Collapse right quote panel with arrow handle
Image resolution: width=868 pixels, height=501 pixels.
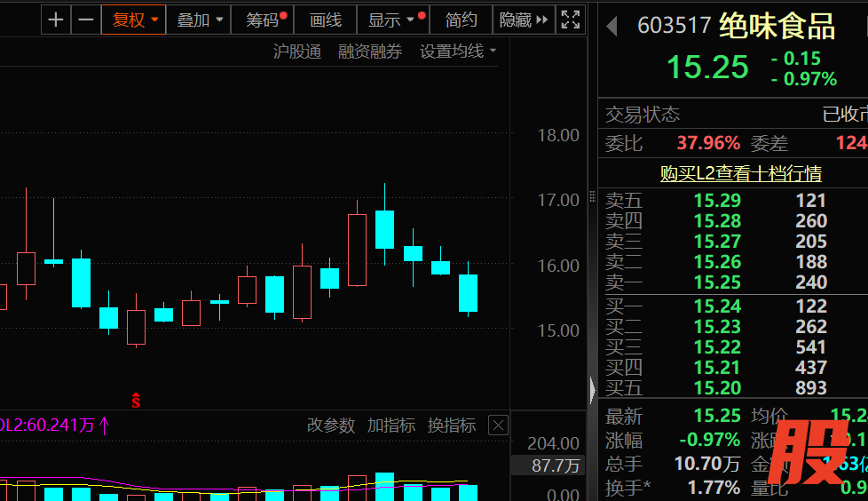click(x=593, y=389)
